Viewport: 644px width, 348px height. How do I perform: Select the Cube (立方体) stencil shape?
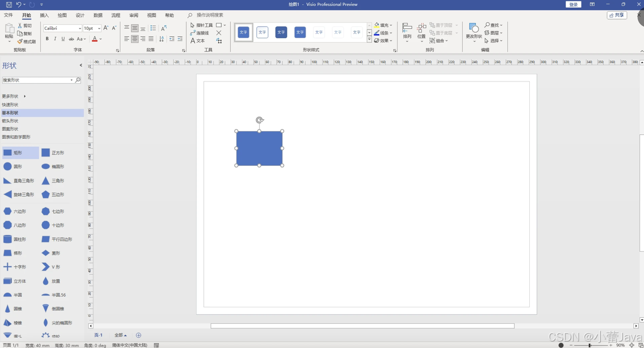[x=8, y=281]
